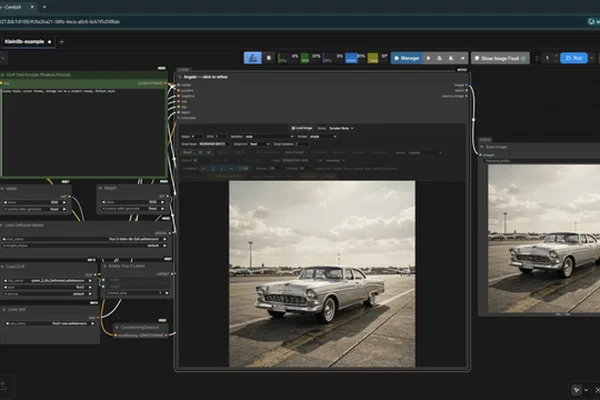This screenshot has width=600, height=400.
Task: Click the model input socket of Angelo node
Action: point(179,85)
